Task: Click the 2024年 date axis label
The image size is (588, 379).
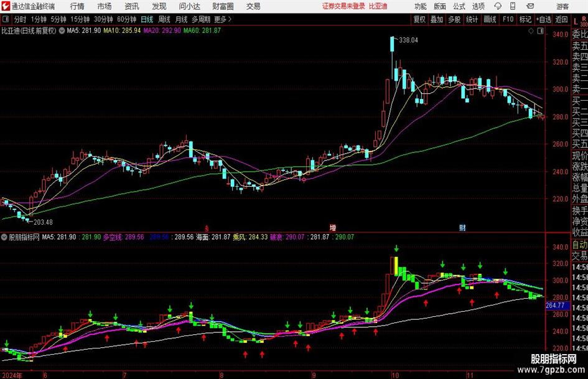Action: pyautogui.click(x=12, y=375)
